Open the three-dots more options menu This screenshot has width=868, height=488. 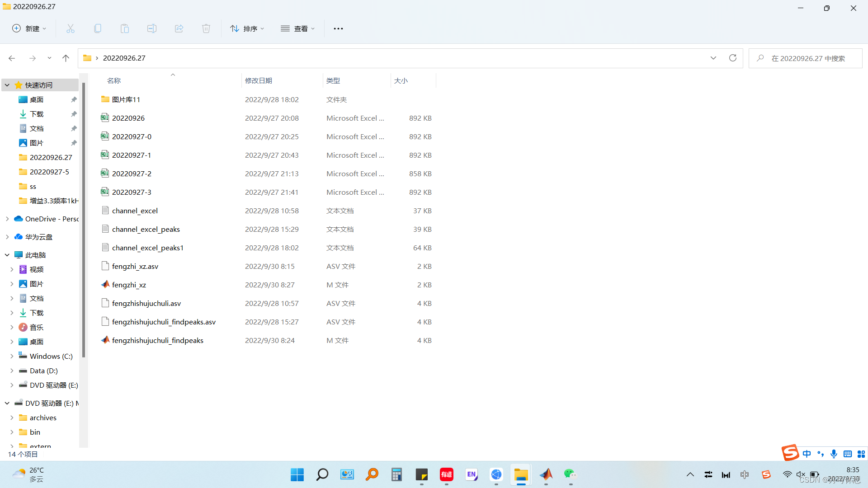[338, 28]
